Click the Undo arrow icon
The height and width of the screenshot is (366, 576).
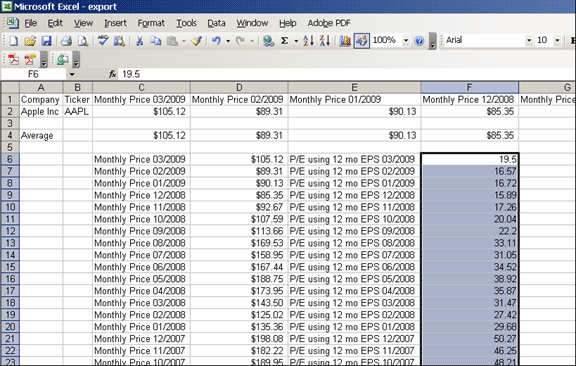click(216, 40)
